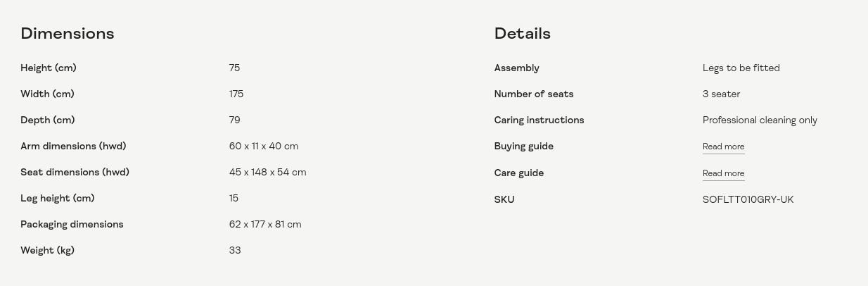Click the Professional cleaning only text
The image size is (868, 286).
(760, 120)
